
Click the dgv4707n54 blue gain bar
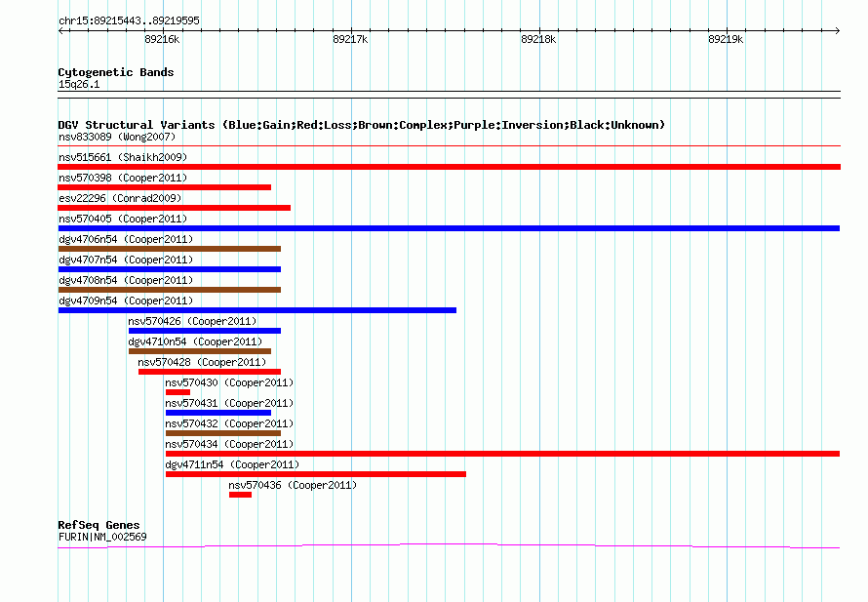(170, 269)
